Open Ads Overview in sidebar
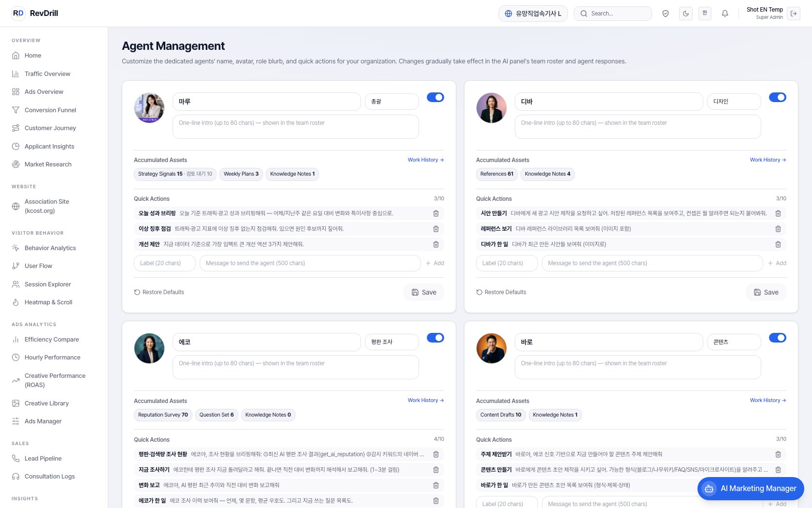The height and width of the screenshot is (508, 812). coord(44,92)
